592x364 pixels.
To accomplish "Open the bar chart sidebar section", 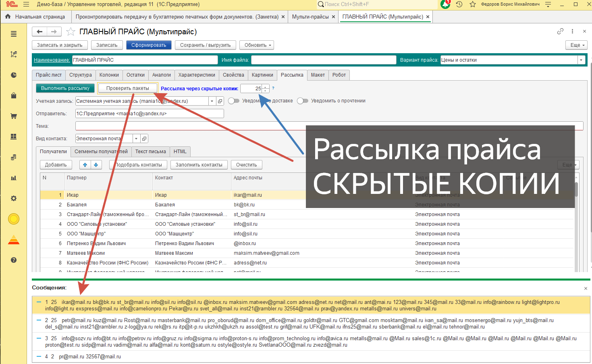I will point(14,178).
